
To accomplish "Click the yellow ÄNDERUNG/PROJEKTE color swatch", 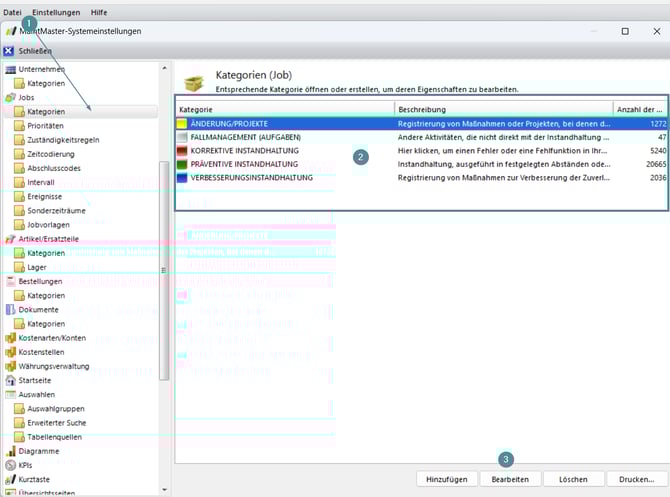I will [x=182, y=124].
